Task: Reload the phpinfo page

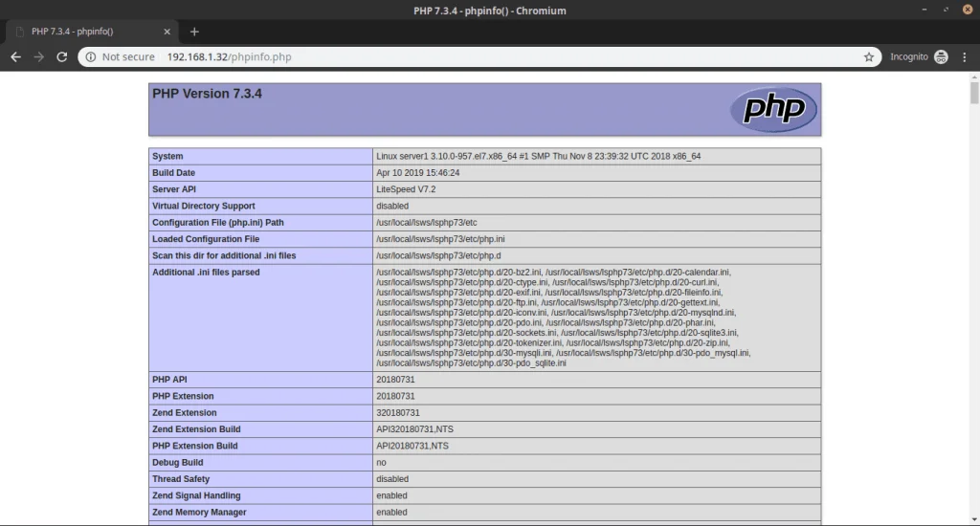Action: pyautogui.click(x=62, y=57)
